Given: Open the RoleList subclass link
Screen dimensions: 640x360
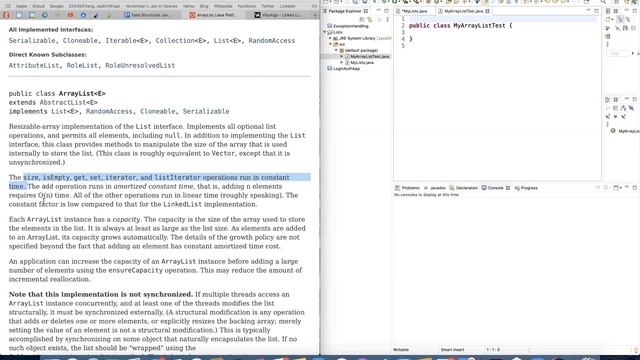Looking at the screenshot, I should 82,65.
